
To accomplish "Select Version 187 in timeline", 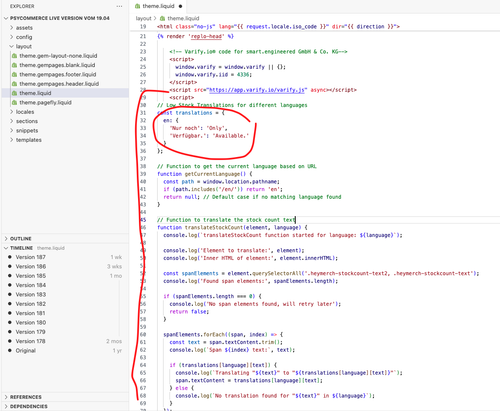I will (31, 257).
